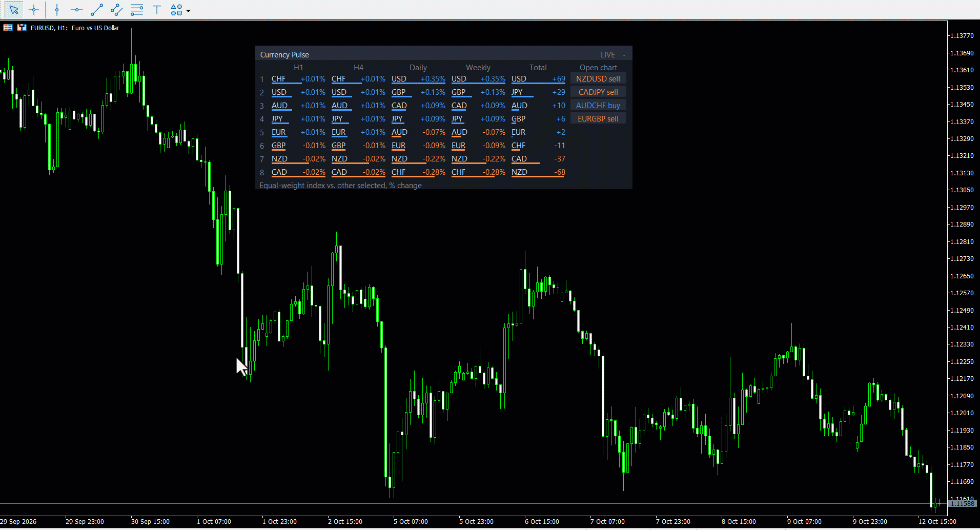Click AUD in Total row 3
The height and width of the screenshot is (530, 980).
(x=519, y=106)
